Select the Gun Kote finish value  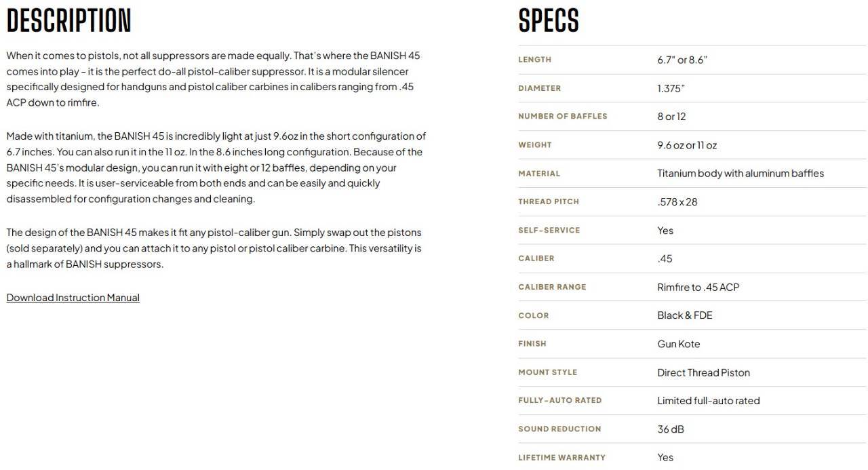[679, 344]
